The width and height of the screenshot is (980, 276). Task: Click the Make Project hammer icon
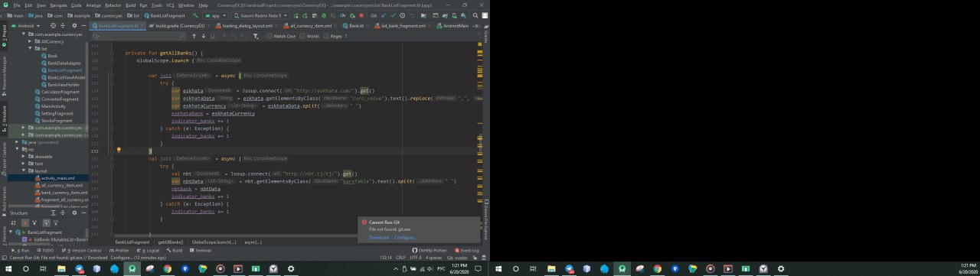pos(195,15)
